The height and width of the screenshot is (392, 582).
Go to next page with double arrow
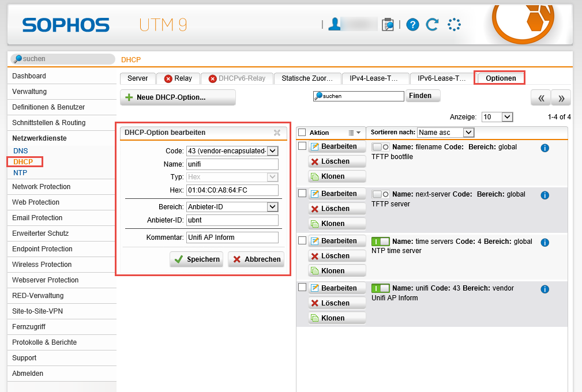561,98
